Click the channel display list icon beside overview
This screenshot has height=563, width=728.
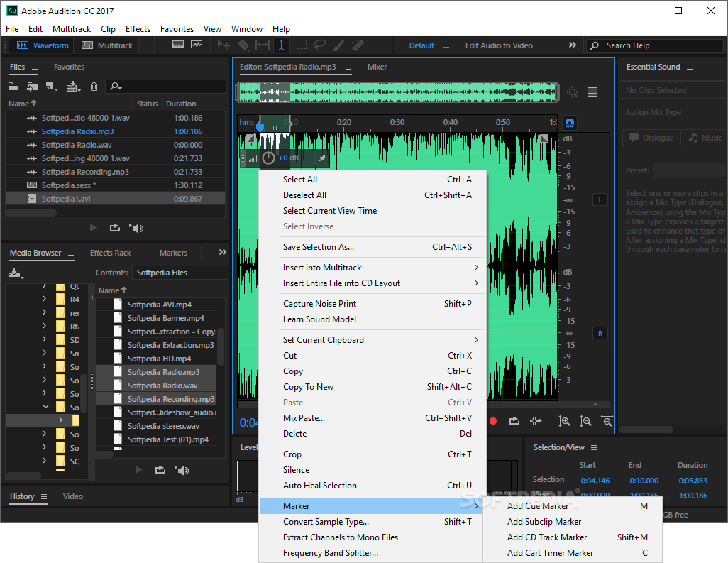(592, 92)
